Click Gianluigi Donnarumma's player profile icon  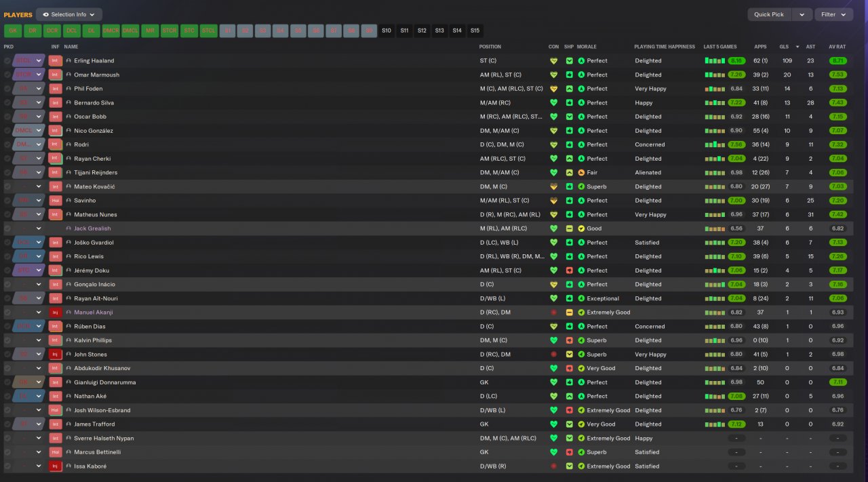coord(68,382)
